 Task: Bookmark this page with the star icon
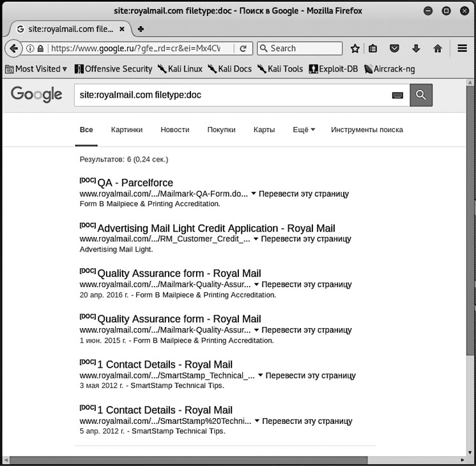355,49
